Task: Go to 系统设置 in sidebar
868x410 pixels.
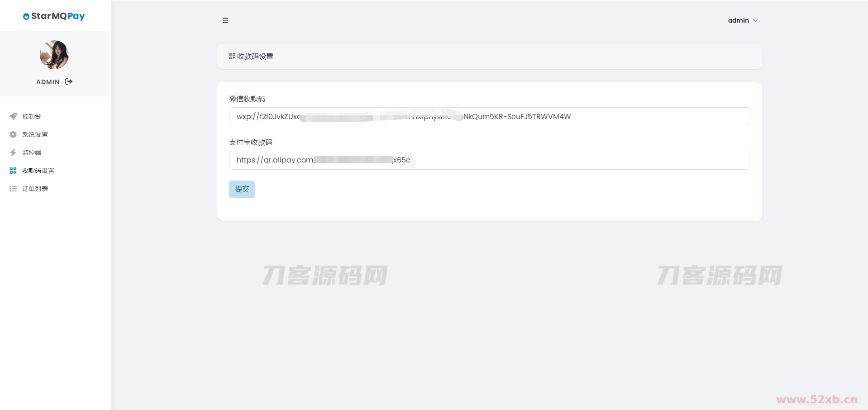Action: [35, 134]
